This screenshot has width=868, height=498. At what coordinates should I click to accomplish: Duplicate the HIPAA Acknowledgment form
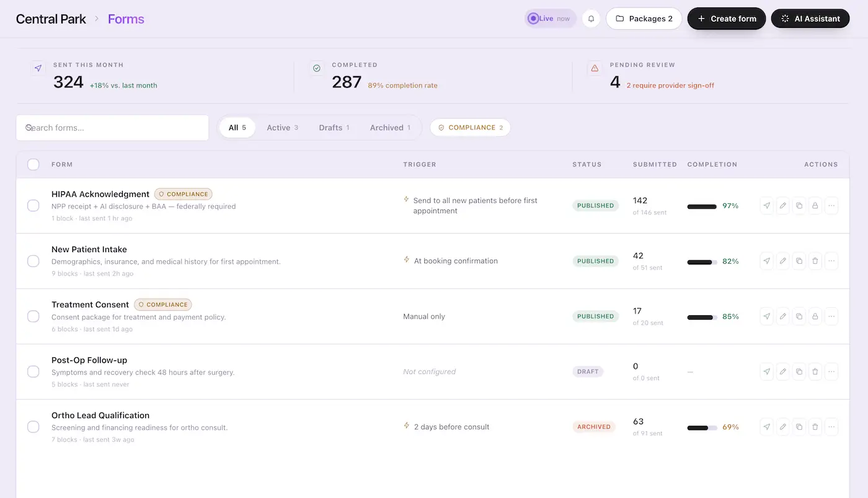(x=799, y=206)
